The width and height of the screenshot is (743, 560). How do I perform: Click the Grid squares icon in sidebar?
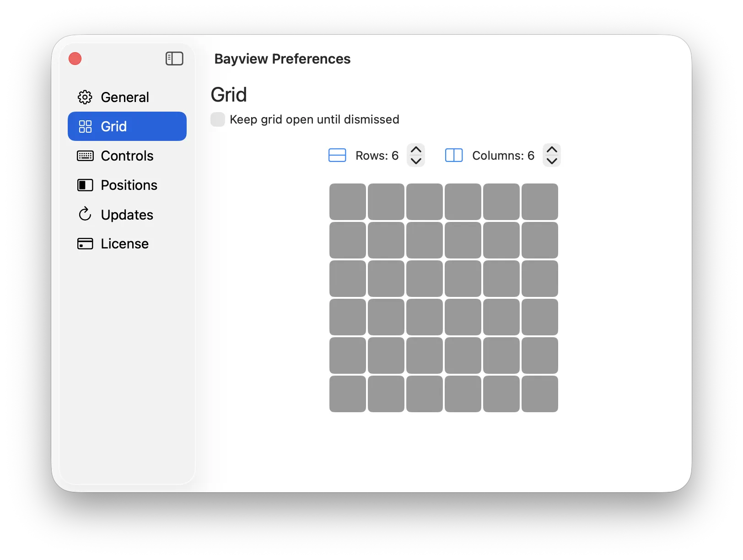(x=85, y=126)
